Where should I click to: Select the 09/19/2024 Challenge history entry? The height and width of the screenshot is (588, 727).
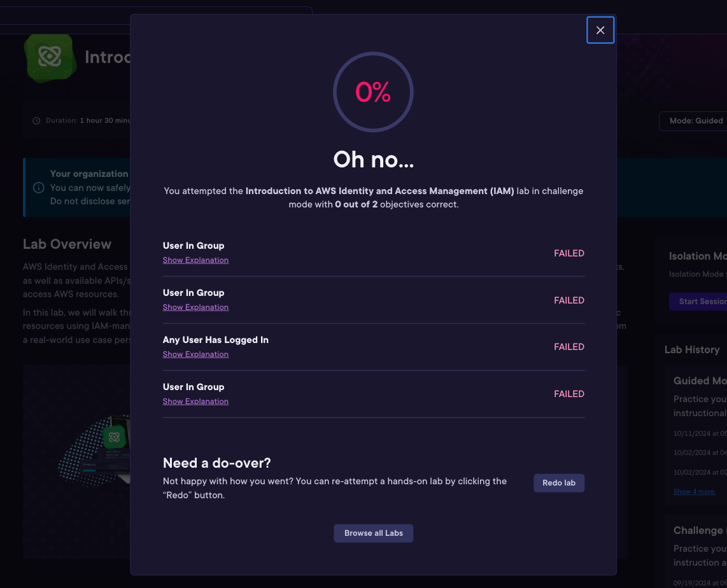point(700,584)
